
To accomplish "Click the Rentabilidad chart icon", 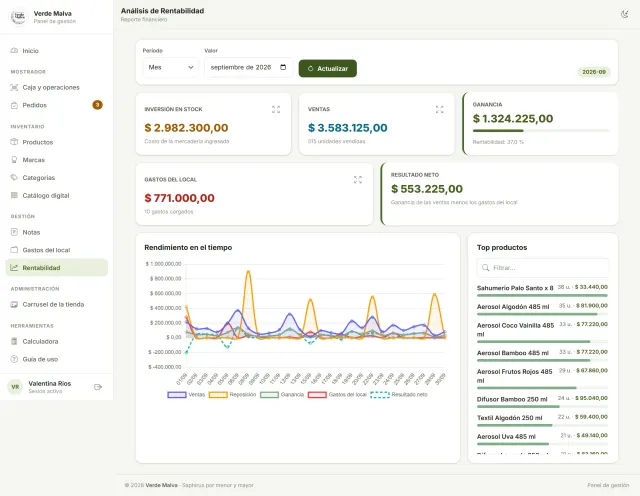I will [x=14, y=267].
